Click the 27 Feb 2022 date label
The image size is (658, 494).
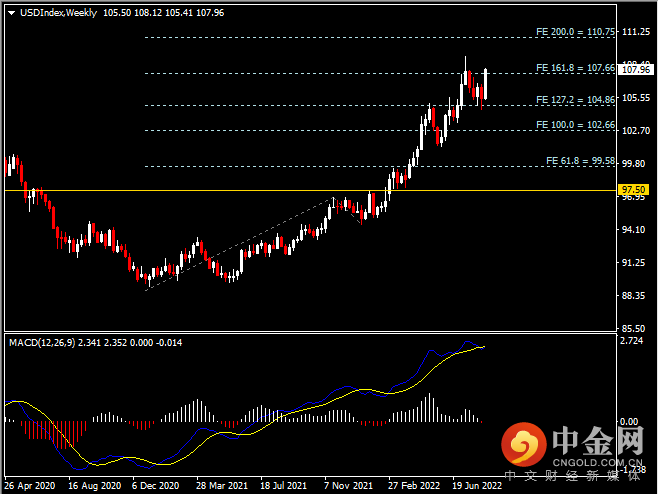click(x=414, y=486)
